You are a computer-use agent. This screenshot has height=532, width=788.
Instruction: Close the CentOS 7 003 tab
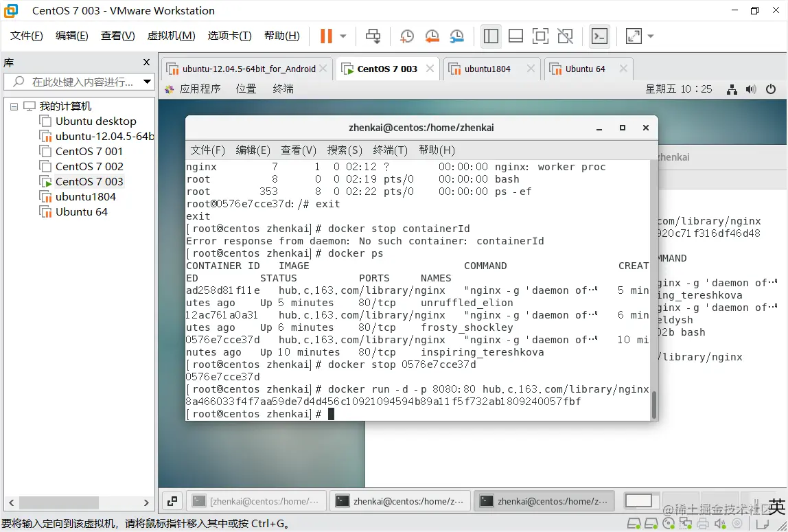tap(430, 69)
